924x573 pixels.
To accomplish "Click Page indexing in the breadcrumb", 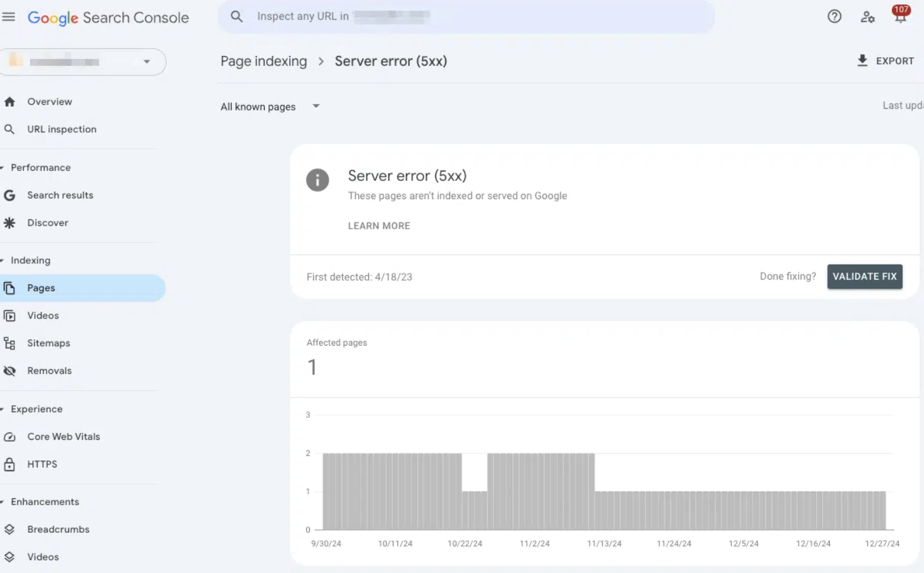I will pyautogui.click(x=263, y=61).
